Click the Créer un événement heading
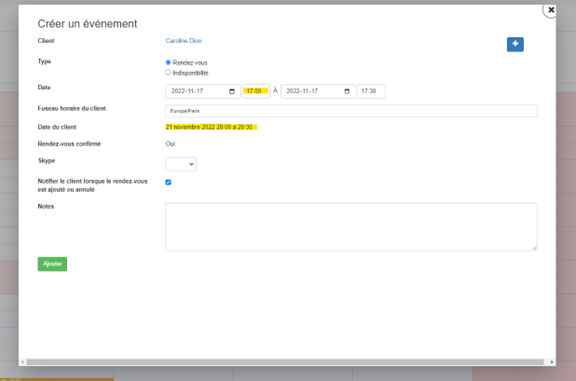This screenshot has width=576, height=381. [x=87, y=24]
